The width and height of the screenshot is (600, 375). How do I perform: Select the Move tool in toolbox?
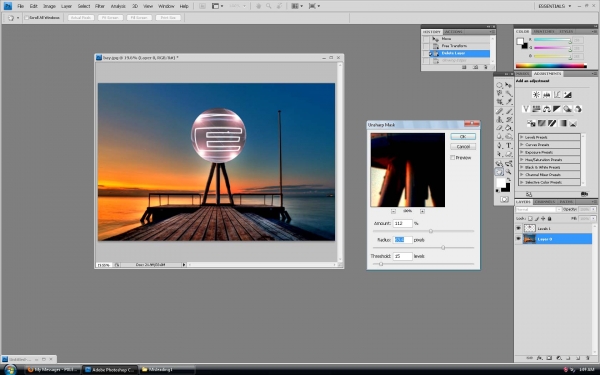[x=508, y=85]
